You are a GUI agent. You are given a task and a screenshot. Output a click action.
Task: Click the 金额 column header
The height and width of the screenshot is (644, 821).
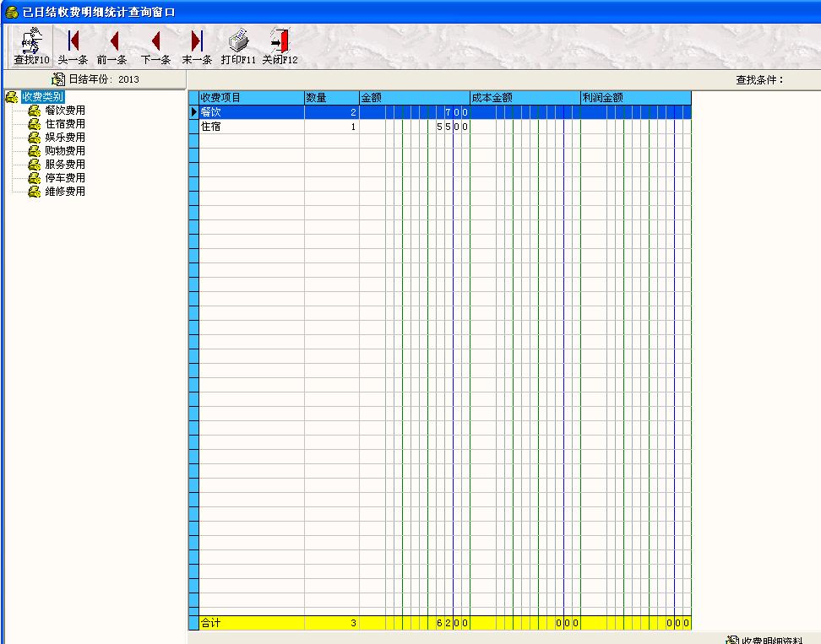[415, 98]
